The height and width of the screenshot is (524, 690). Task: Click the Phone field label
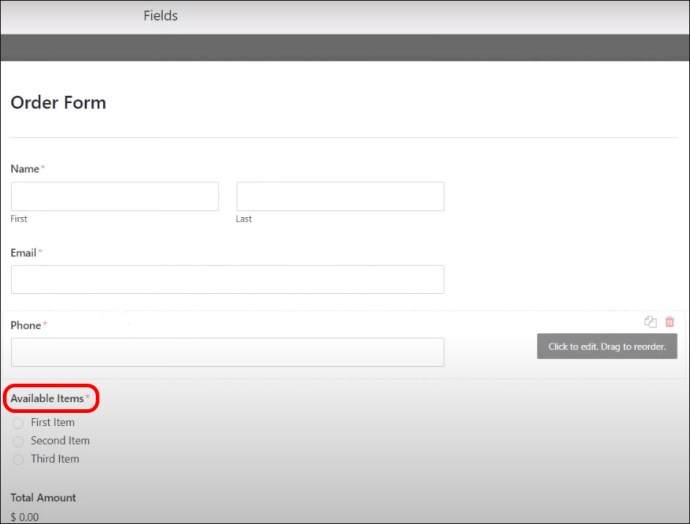point(26,325)
